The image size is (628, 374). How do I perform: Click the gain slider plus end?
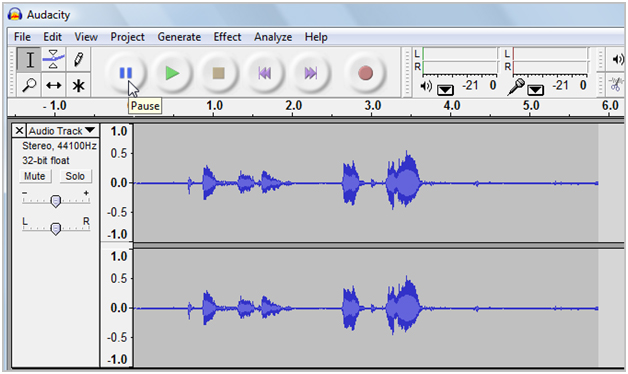coord(86,193)
